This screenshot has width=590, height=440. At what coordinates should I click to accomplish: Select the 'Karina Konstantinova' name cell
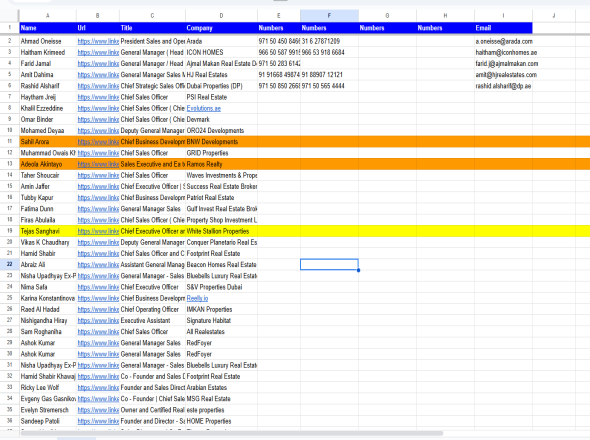click(x=48, y=298)
